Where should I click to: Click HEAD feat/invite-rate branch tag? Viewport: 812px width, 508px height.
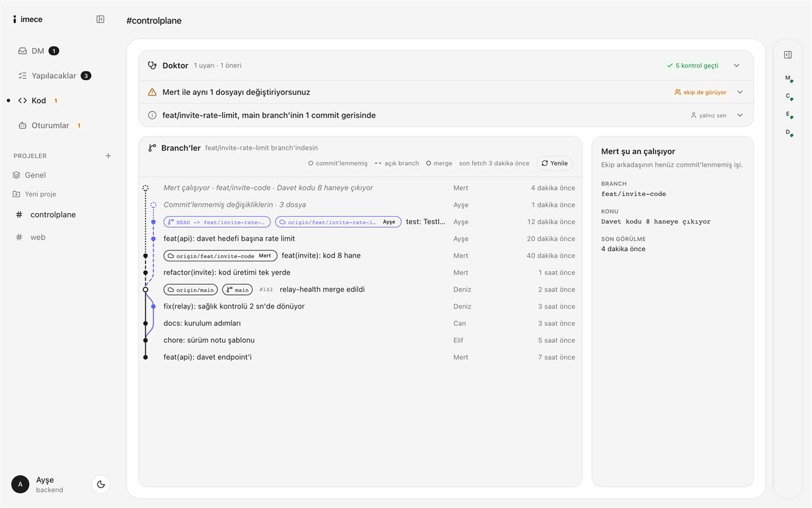click(x=217, y=222)
